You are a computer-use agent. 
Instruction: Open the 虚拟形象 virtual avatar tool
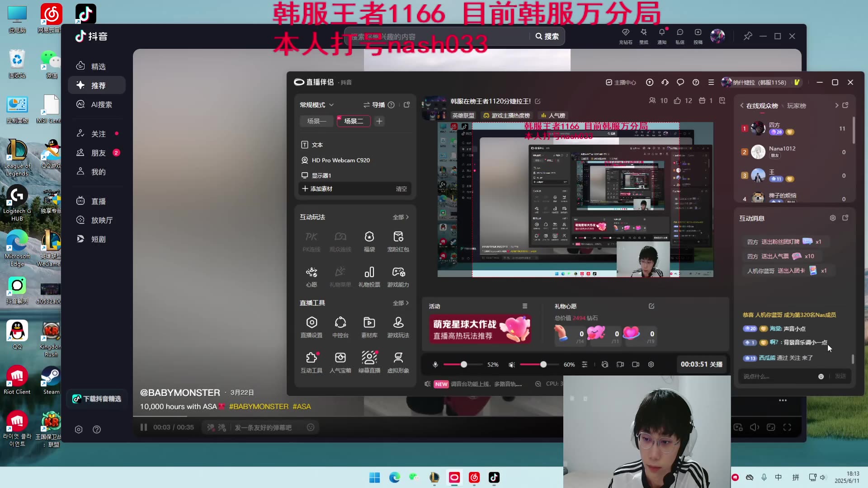point(398,362)
